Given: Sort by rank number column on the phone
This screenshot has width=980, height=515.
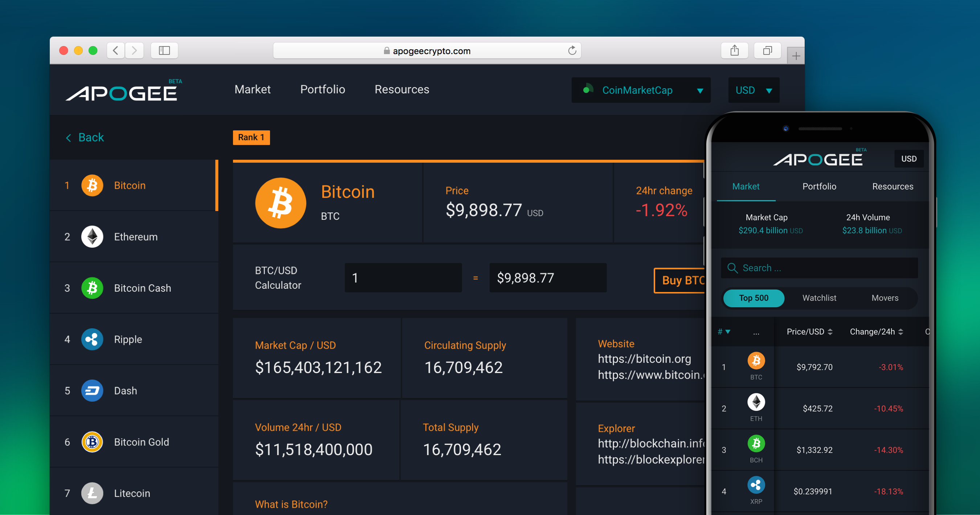Looking at the screenshot, I should coord(724,332).
